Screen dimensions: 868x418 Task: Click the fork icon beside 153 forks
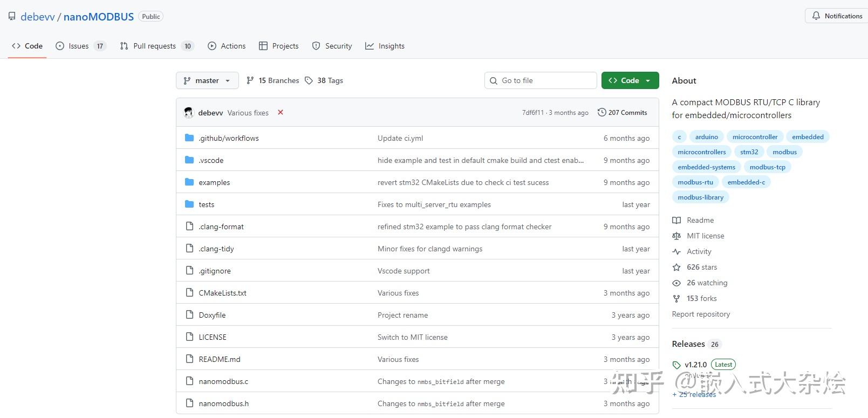676,298
